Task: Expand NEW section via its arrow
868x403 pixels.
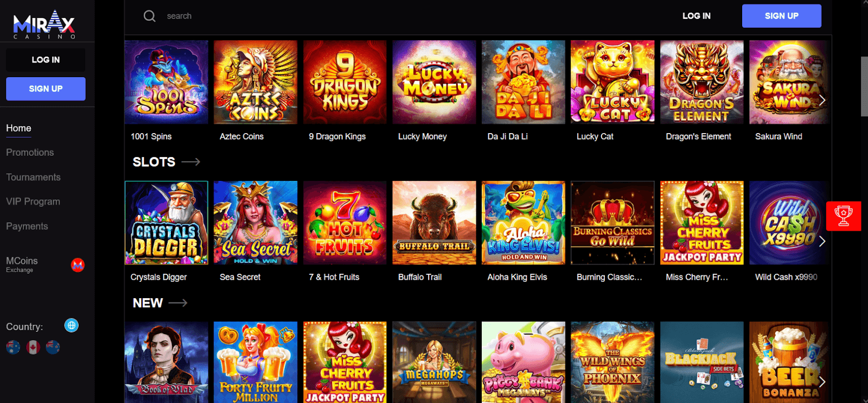Action: click(x=178, y=303)
